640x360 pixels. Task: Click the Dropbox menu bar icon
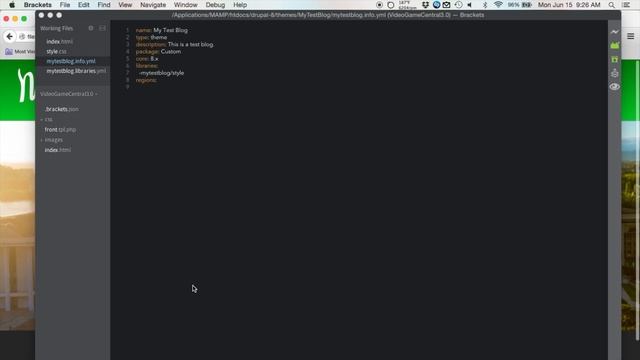click(x=425, y=5)
